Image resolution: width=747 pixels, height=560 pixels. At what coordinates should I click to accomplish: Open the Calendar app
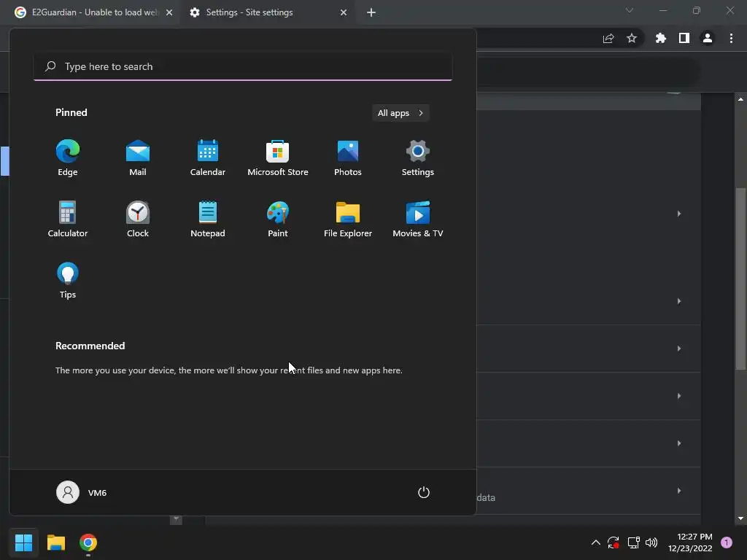(208, 158)
